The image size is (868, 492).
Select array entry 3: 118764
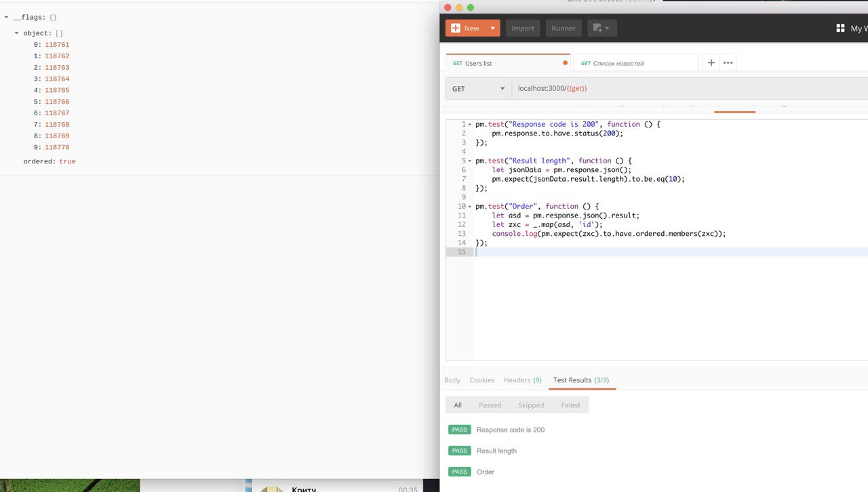point(52,79)
